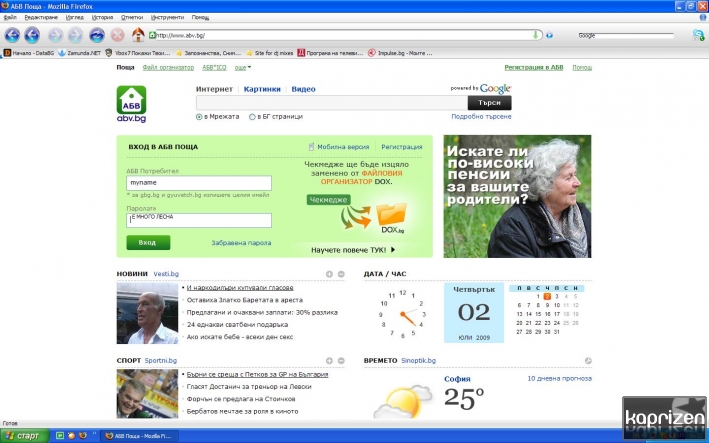Click the mobile version phone icon
Image resolution: width=709 pixels, height=443 pixels.
(311, 147)
